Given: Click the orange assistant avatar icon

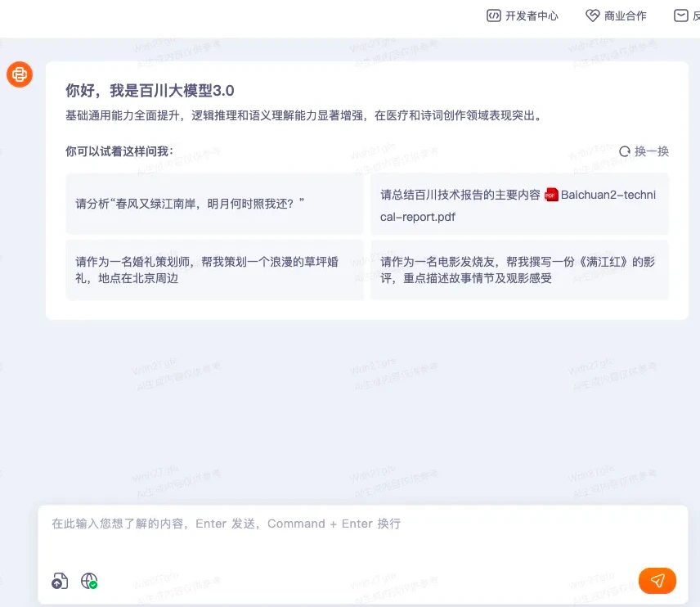Looking at the screenshot, I should point(20,74).
